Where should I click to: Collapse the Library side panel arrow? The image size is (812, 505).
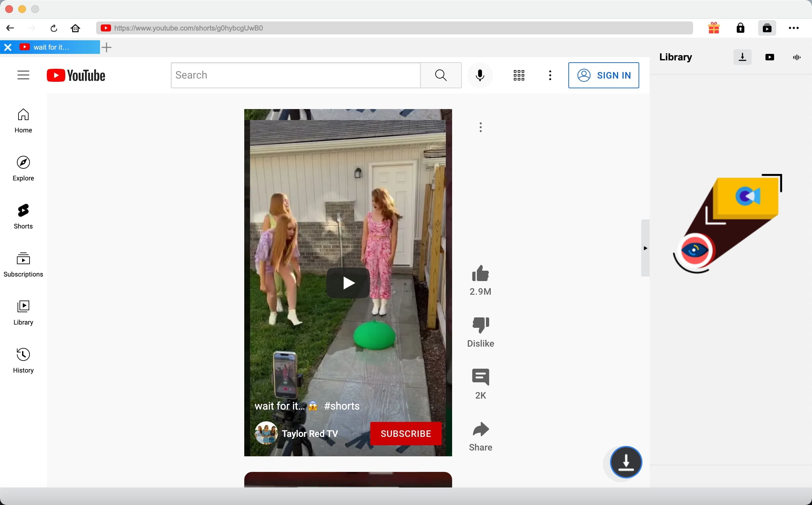point(645,248)
